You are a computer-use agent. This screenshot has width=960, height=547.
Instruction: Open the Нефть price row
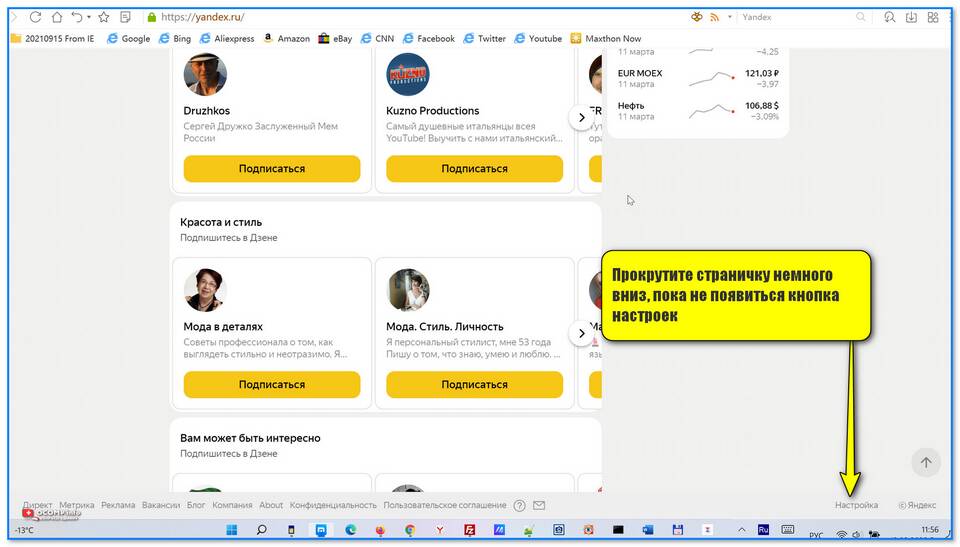698,111
